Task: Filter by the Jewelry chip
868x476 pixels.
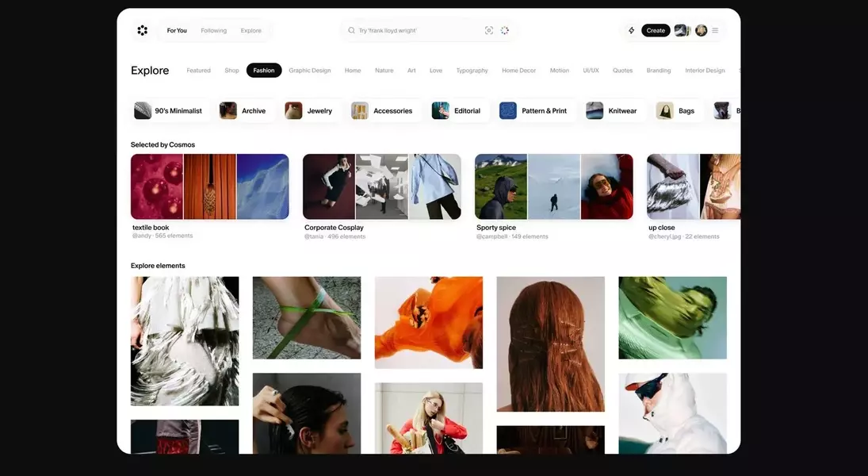Action: [x=309, y=111]
